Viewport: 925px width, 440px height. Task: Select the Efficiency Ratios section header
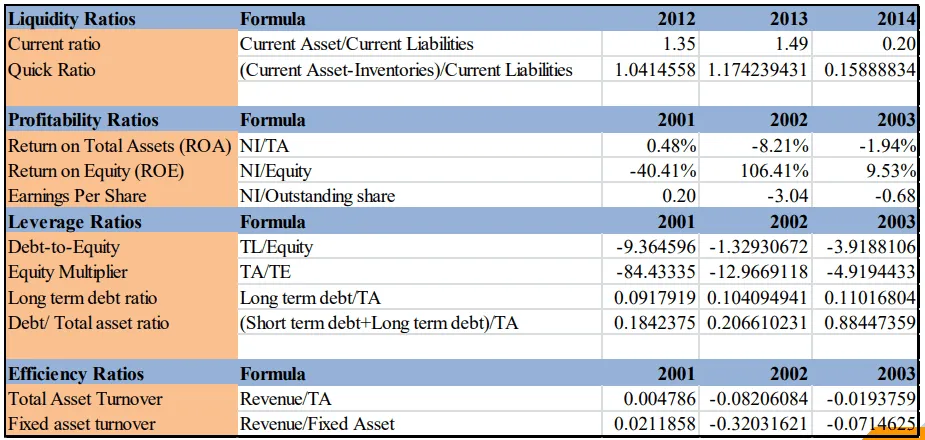pyautogui.click(x=76, y=374)
